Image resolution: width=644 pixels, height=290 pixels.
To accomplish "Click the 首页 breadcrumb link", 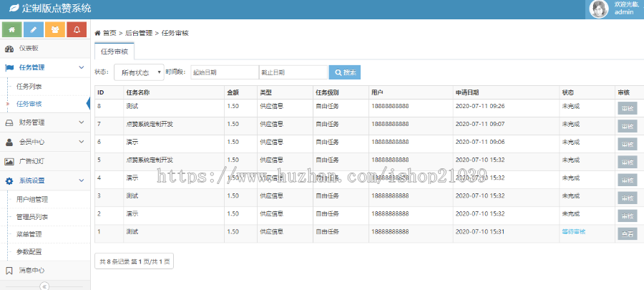I will 108,33.
